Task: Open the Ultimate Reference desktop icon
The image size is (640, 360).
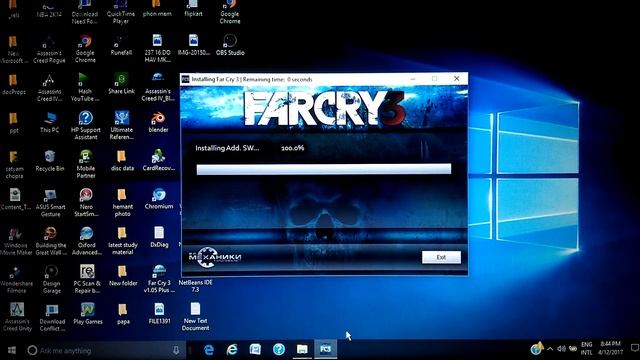Action: coord(122,126)
